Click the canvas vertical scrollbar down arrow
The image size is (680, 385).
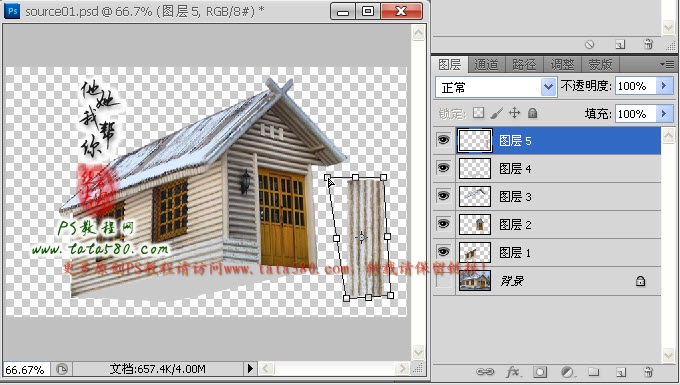418,352
